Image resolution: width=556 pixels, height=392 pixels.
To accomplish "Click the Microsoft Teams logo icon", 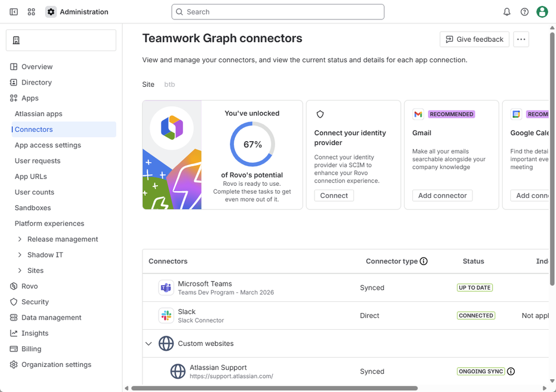I will tap(166, 287).
